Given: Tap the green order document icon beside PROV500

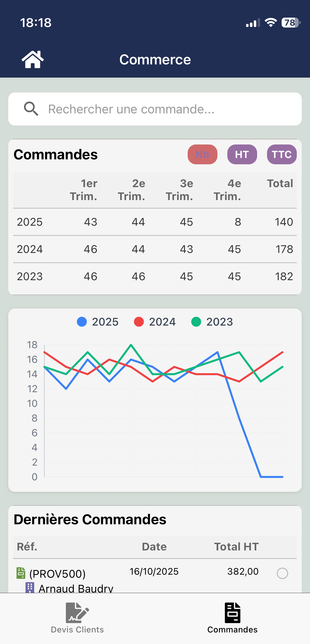Looking at the screenshot, I should point(21,573).
